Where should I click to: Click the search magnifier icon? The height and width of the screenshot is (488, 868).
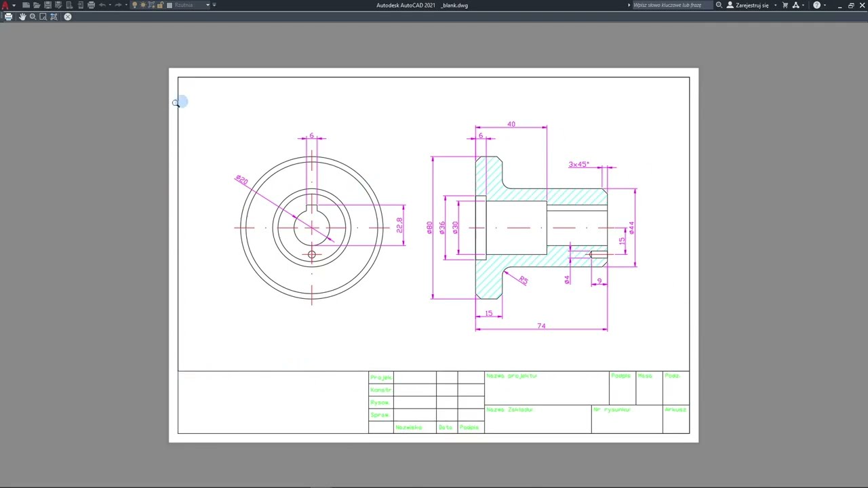point(719,5)
